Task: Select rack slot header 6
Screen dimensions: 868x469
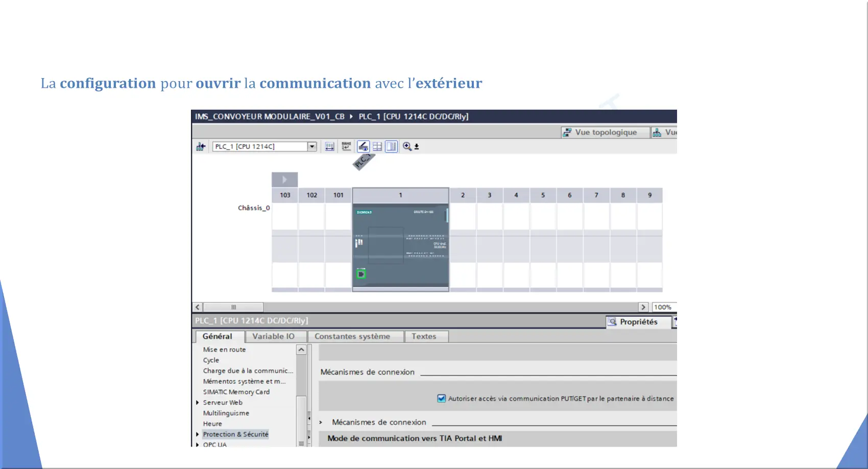Action: pyautogui.click(x=570, y=195)
